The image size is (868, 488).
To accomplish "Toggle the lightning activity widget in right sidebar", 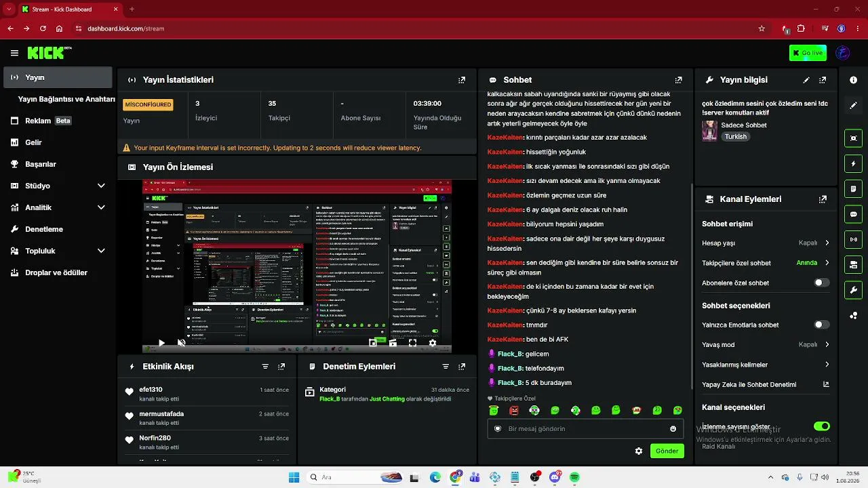I will (x=853, y=163).
